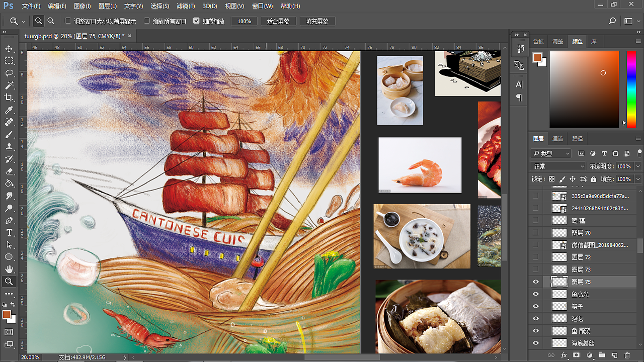
Task: Open the 文件(F) menu
Action: click(31, 6)
